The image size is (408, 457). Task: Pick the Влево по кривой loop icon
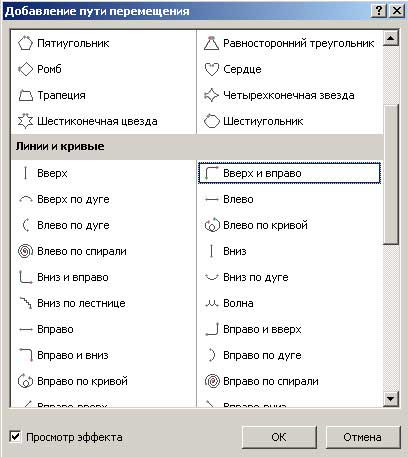[211, 225]
